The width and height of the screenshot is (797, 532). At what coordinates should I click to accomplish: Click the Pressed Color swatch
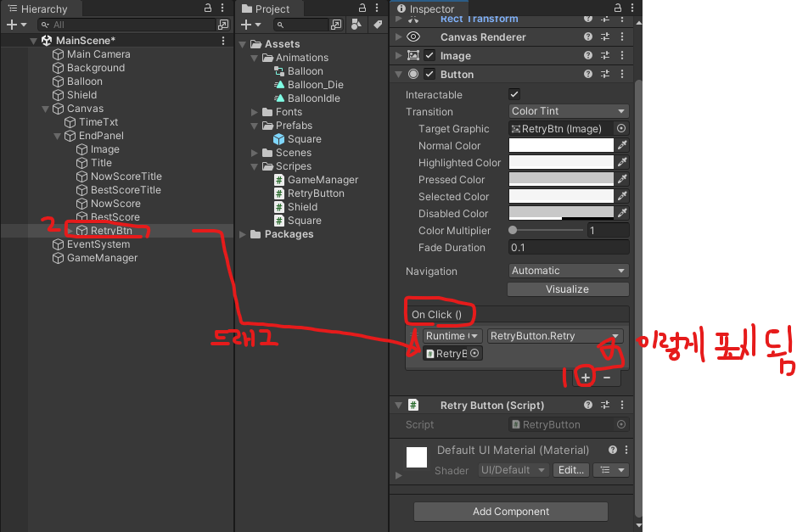click(x=561, y=179)
